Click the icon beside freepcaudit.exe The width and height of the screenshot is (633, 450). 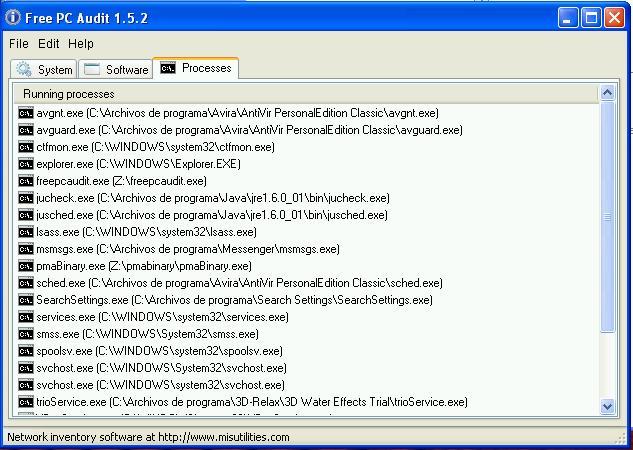(x=26, y=181)
